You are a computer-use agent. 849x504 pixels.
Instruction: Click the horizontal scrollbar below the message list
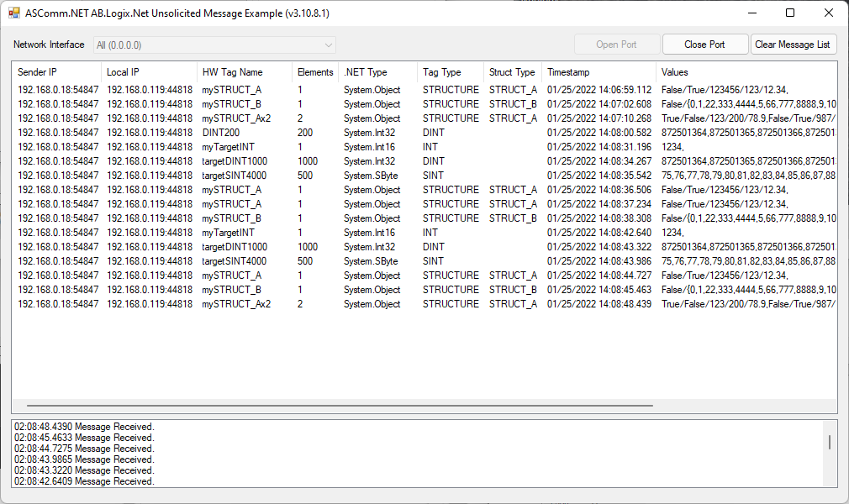(x=336, y=407)
